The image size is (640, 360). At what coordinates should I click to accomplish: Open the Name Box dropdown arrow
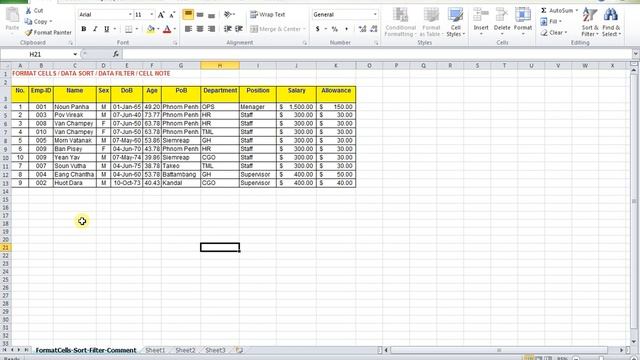pos(75,54)
